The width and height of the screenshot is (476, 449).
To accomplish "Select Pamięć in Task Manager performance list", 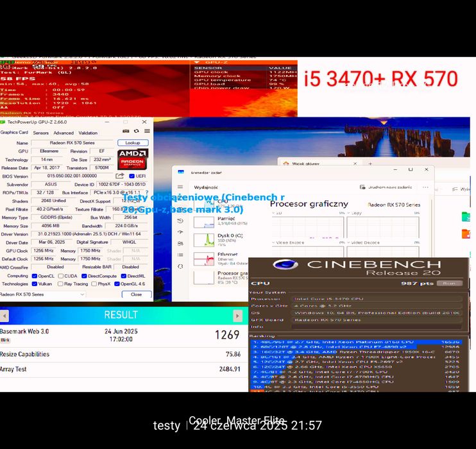I will [221, 221].
